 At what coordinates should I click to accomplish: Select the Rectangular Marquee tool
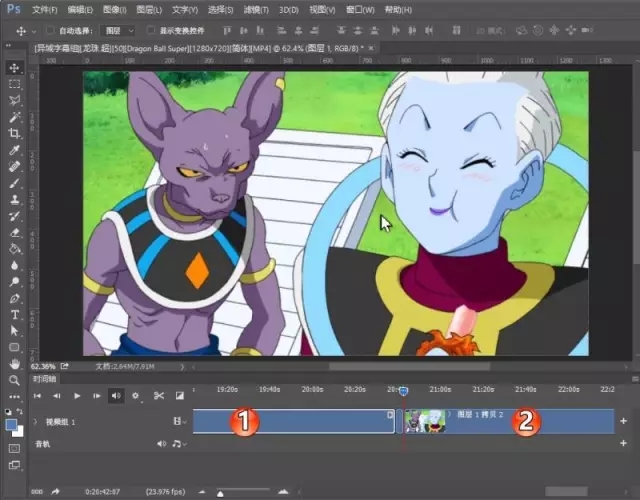point(14,84)
